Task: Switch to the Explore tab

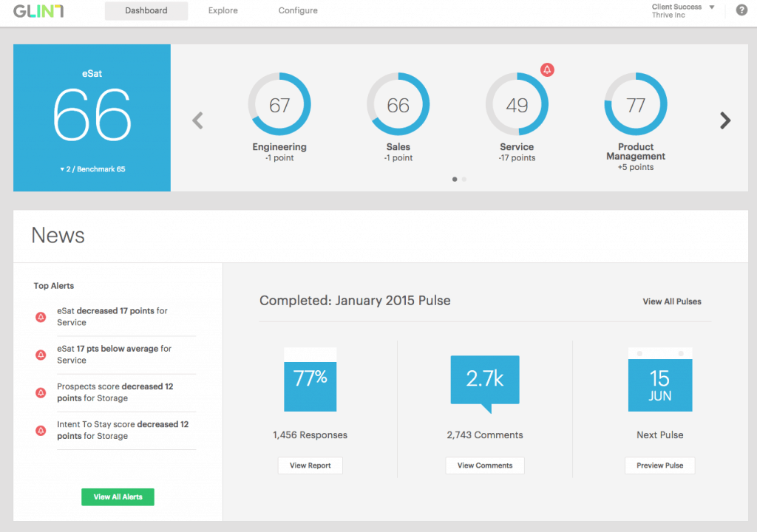Action: coord(223,10)
